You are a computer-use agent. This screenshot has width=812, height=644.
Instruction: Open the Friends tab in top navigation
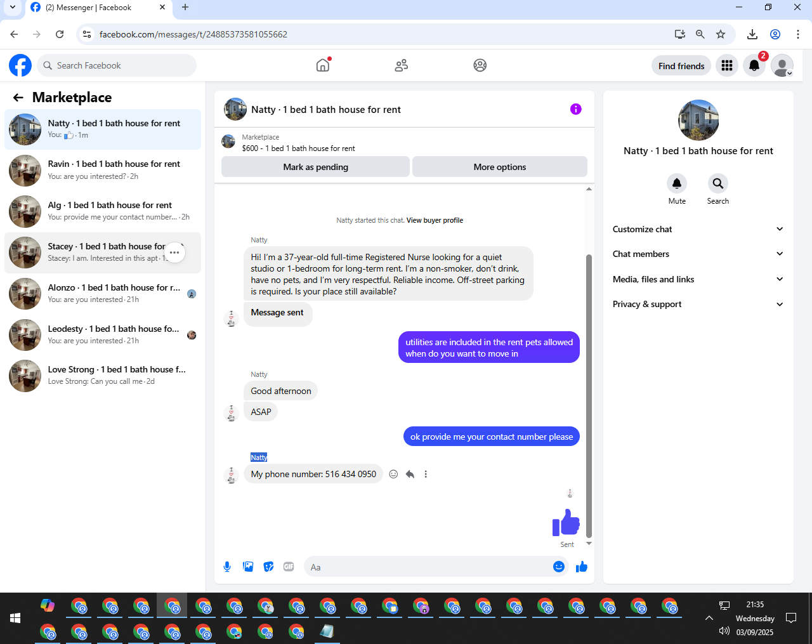click(x=402, y=65)
